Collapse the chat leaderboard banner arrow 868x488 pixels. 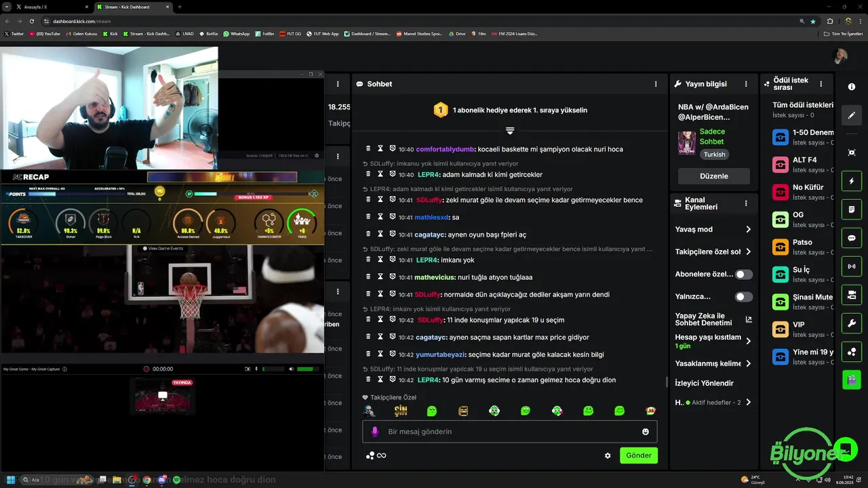[x=510, y=130]
